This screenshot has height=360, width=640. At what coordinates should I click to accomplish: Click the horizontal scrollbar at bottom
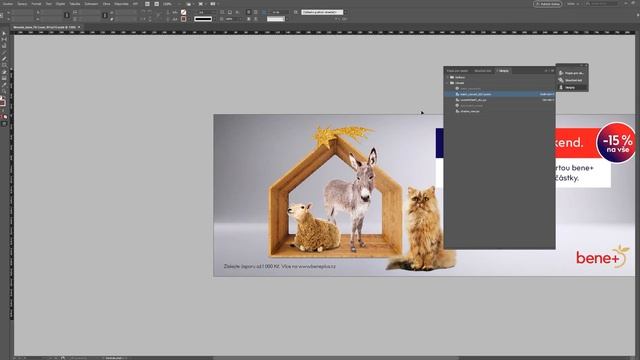click(335, 358)
